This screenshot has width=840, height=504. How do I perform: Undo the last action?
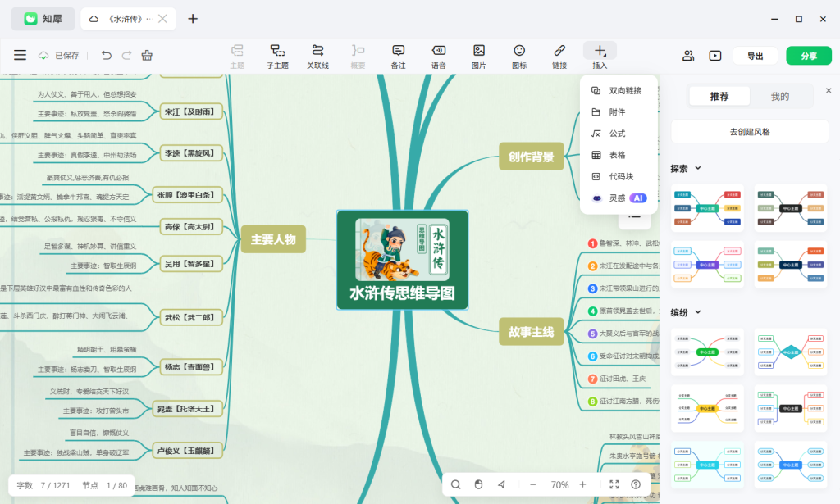click(x=107, y=55)
